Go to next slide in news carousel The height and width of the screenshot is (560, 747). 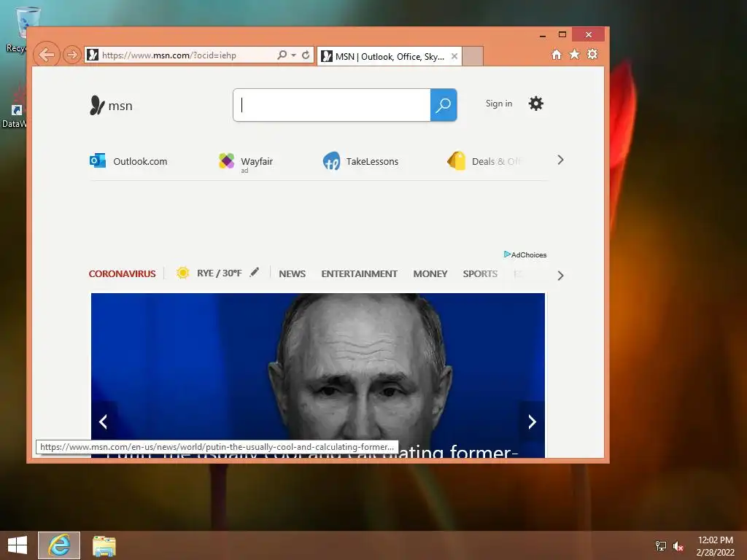(x=532, y=421)
